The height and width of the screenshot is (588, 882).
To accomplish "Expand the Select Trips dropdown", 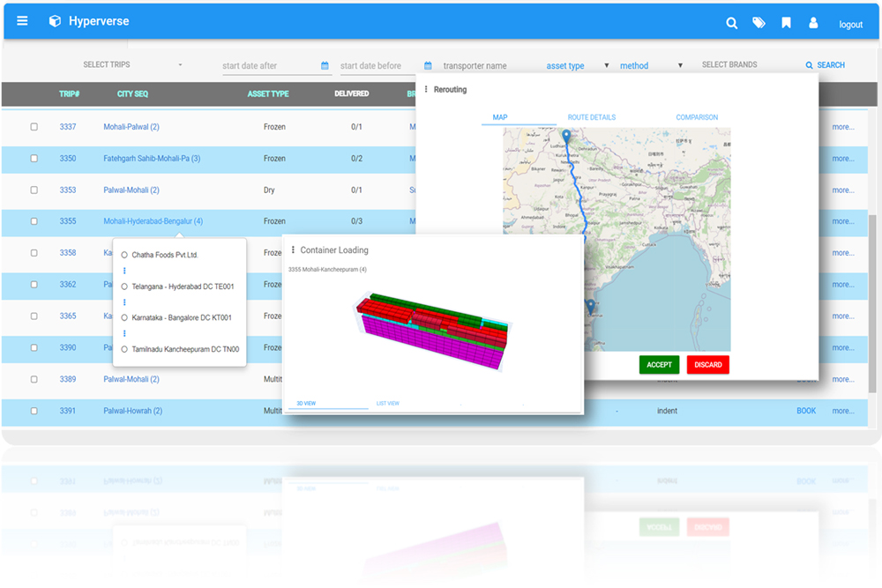I will pyautogui.click(x=132, y=65).
